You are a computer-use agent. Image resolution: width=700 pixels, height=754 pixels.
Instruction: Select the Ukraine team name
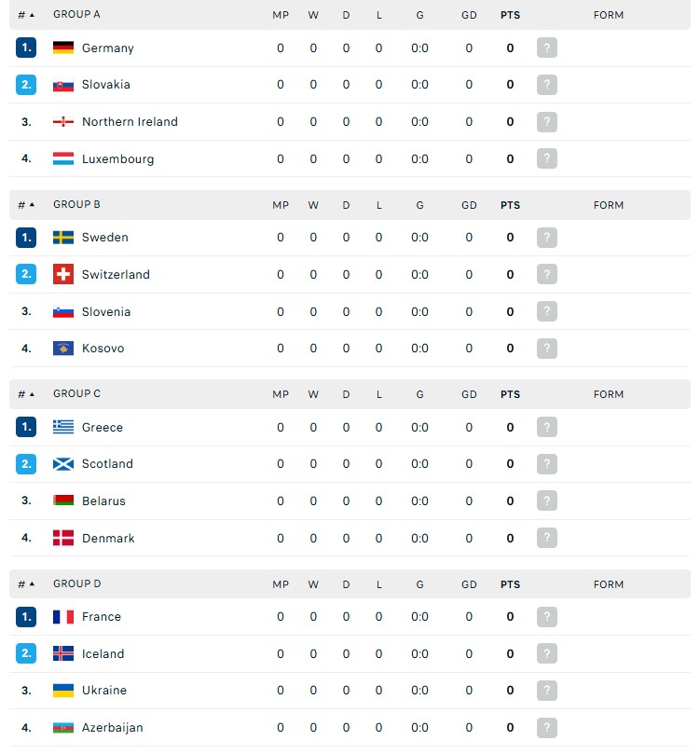[x=104, y=690]
